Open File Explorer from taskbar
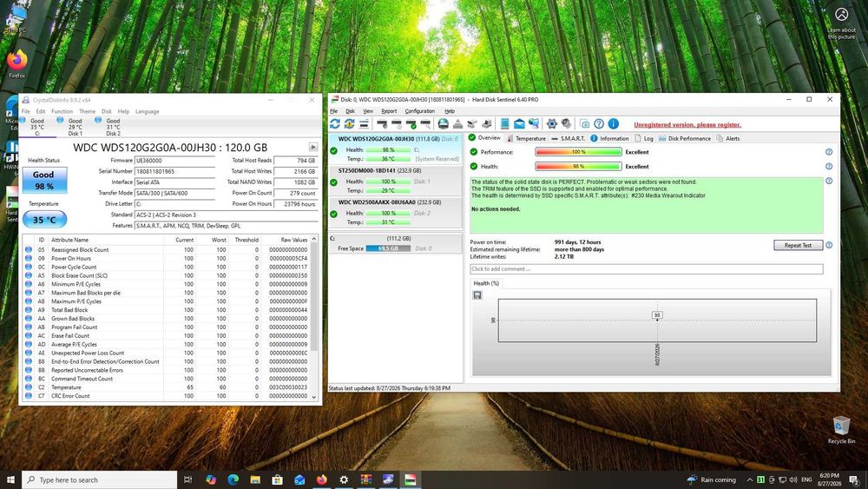Screen dimensions: 868x489 pyautogui.click(x=255, y=479)
